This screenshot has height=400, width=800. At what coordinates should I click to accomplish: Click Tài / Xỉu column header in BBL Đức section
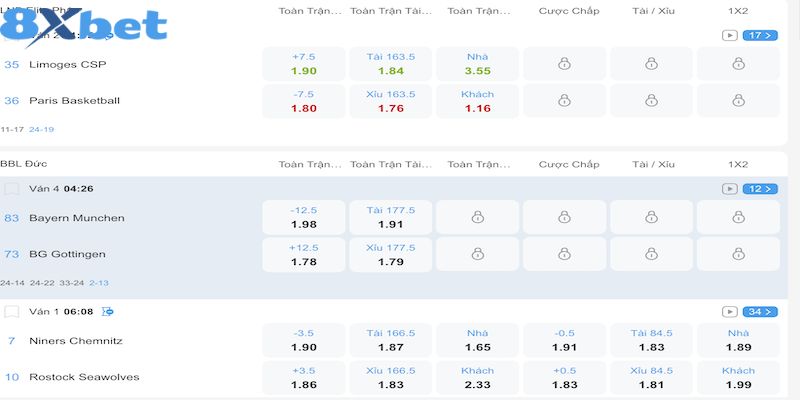[x=653, y=164]
